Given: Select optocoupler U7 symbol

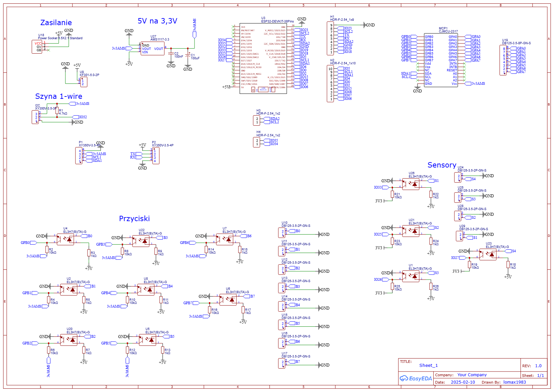Looking at the screenshot, I should (x=225, y=239).
